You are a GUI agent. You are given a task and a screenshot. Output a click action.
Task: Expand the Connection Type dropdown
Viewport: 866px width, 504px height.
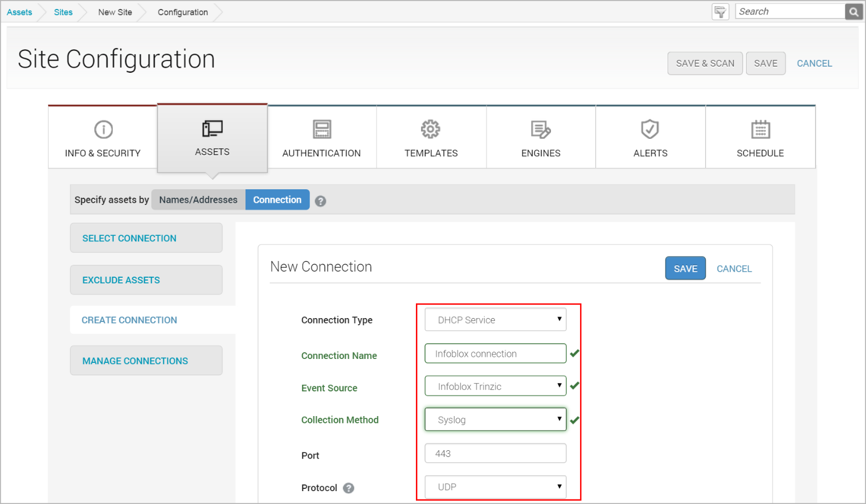click(495, 320)
